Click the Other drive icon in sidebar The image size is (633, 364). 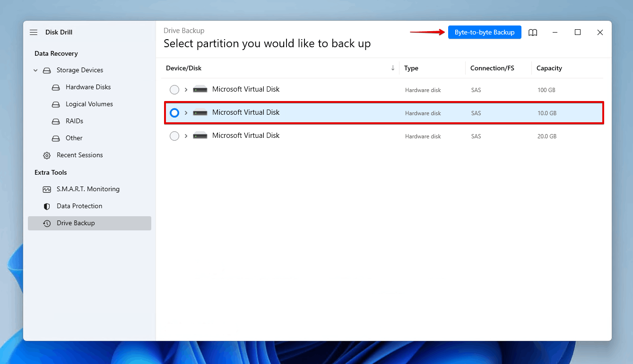coord(56,138)
